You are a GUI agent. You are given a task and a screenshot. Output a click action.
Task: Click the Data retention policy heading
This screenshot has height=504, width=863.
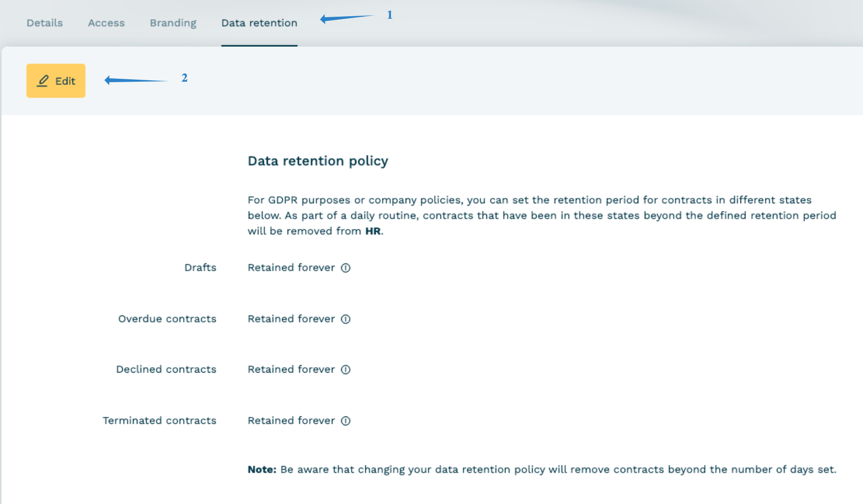(318, 161)
